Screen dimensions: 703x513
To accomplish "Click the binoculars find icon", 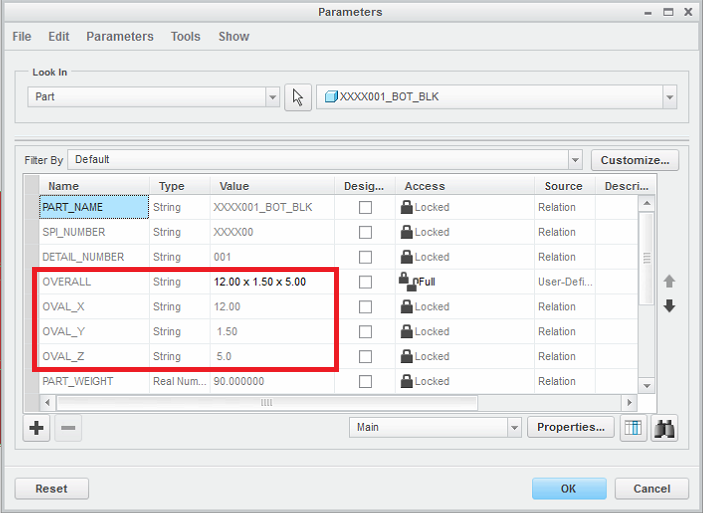I will tap(664, 428).
